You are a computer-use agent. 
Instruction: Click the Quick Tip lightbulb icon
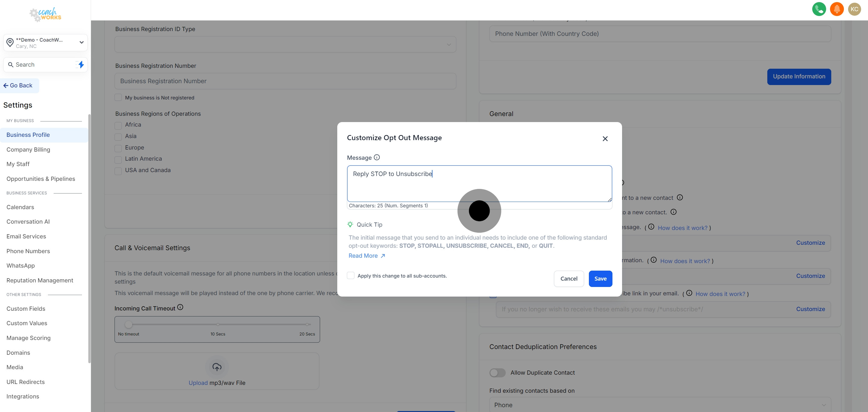pyautogui.click(x=350, y=224)
